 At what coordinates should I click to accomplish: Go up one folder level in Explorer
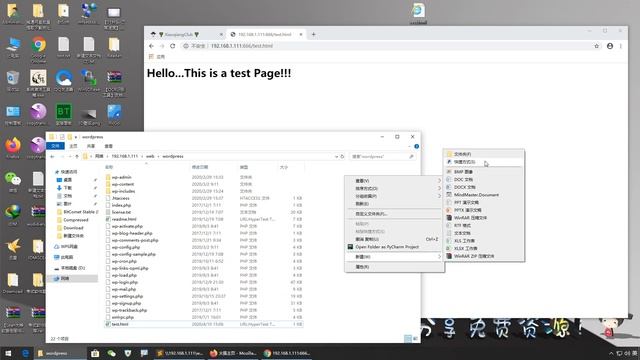click(x=77, y=156)
